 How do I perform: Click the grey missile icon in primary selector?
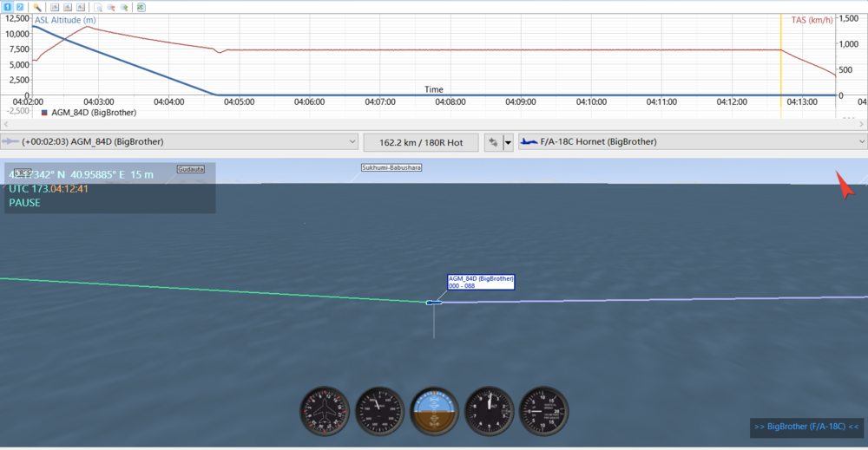coord(10,141)
